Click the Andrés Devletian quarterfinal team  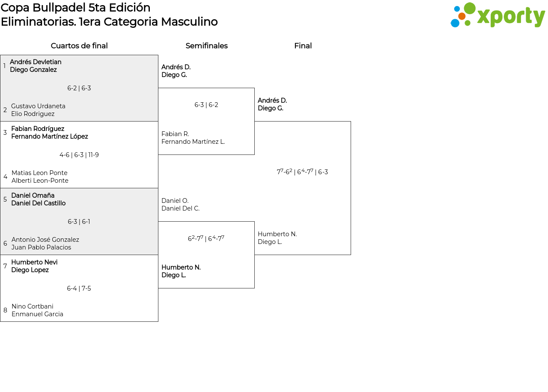pos(36,66)
